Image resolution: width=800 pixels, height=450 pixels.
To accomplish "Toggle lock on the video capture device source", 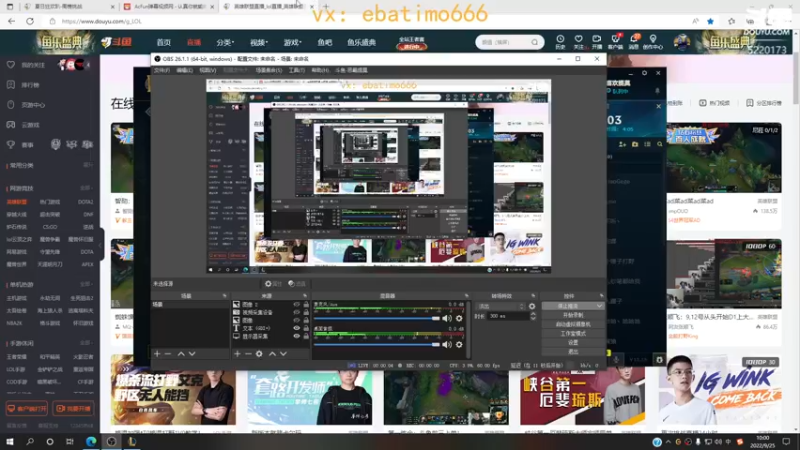I will (306, 312).
